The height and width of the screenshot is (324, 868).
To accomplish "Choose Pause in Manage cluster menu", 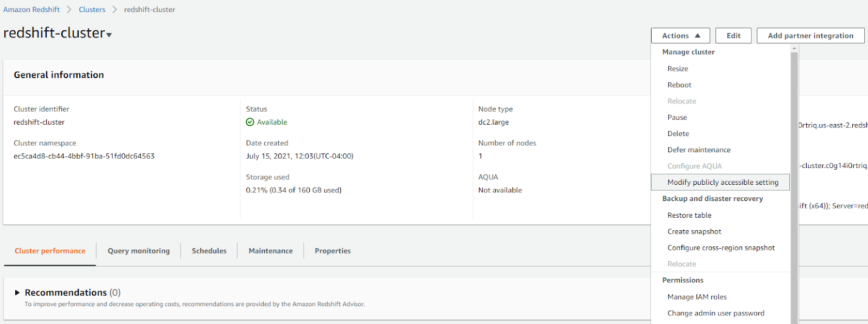I will pyautogui.click(x=720, y=118).
